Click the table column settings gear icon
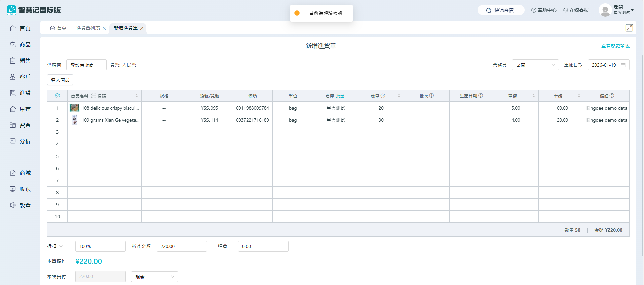Screen dimensions: 644x285 point(57,96)
